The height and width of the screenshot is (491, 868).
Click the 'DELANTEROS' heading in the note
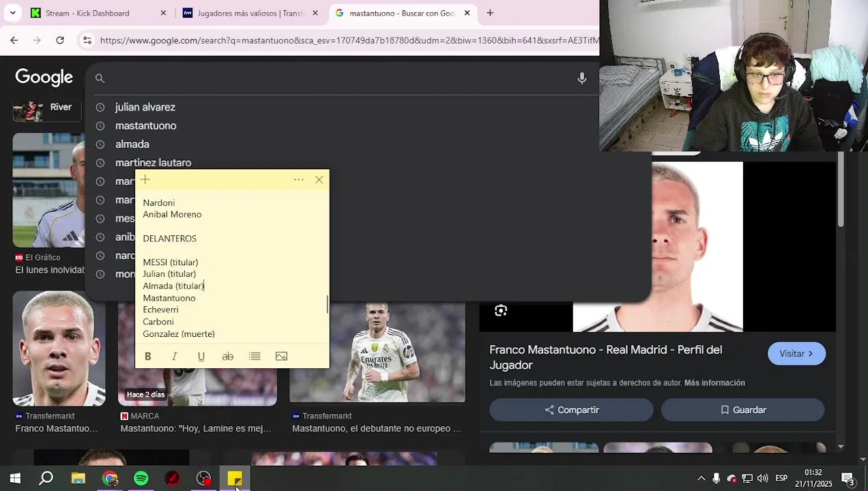pyautogui.click(x=169, y=238)
